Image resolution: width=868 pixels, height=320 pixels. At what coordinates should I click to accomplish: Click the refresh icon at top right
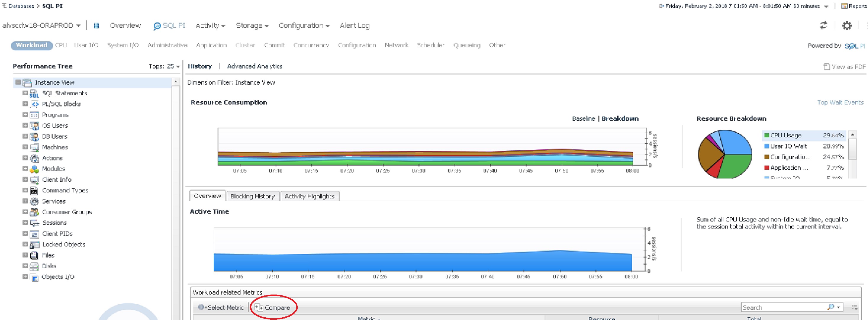[823, 25]
